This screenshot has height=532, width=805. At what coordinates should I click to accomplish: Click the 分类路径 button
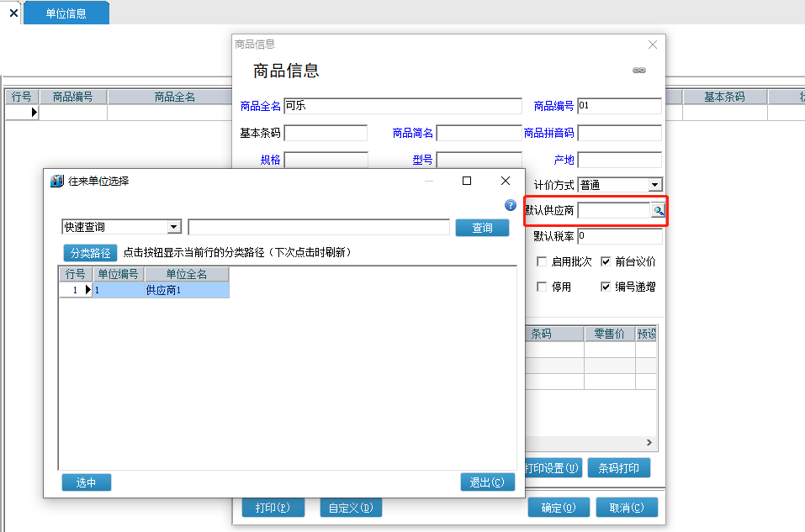89,253
